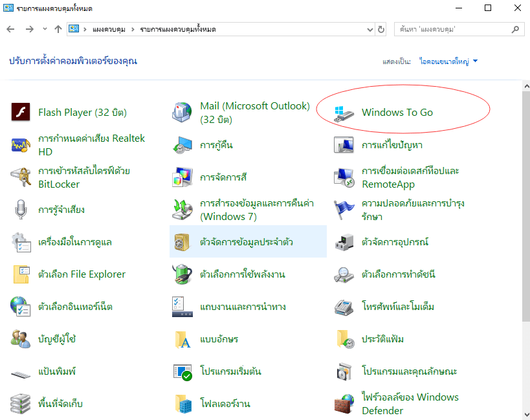This screenshot has height=420, width=530.
Task: Open the Windows Defender Firewall icon
Action: click(x=344, y=404)
